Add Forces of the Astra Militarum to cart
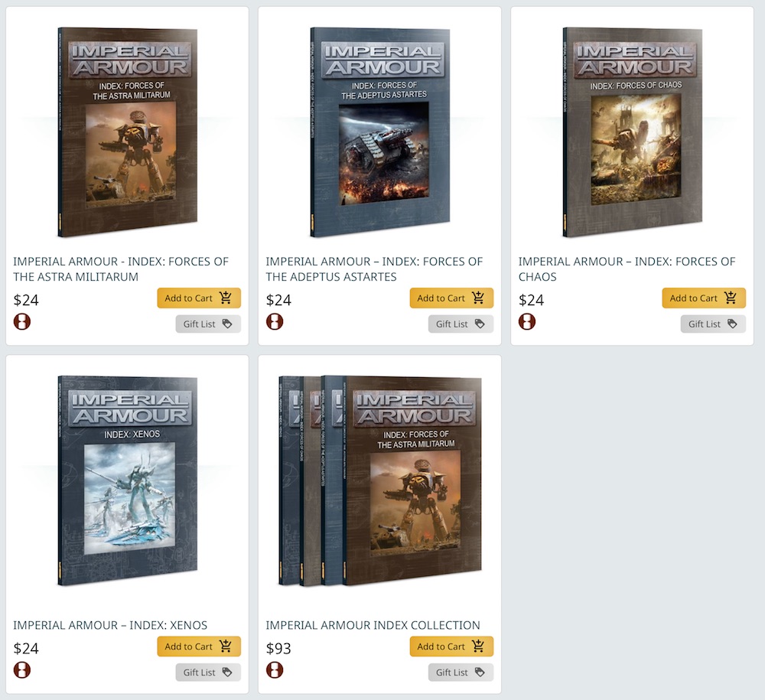 [199, 298]
